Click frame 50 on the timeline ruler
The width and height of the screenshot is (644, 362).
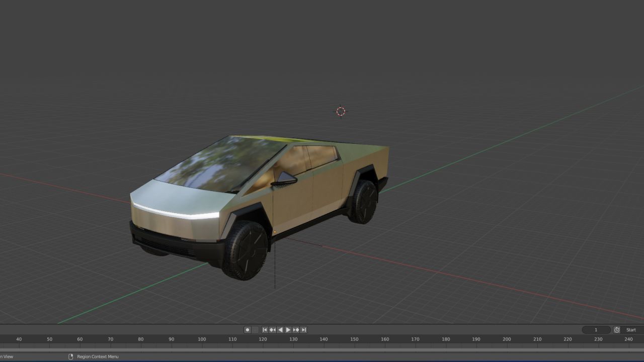(49, 339)
